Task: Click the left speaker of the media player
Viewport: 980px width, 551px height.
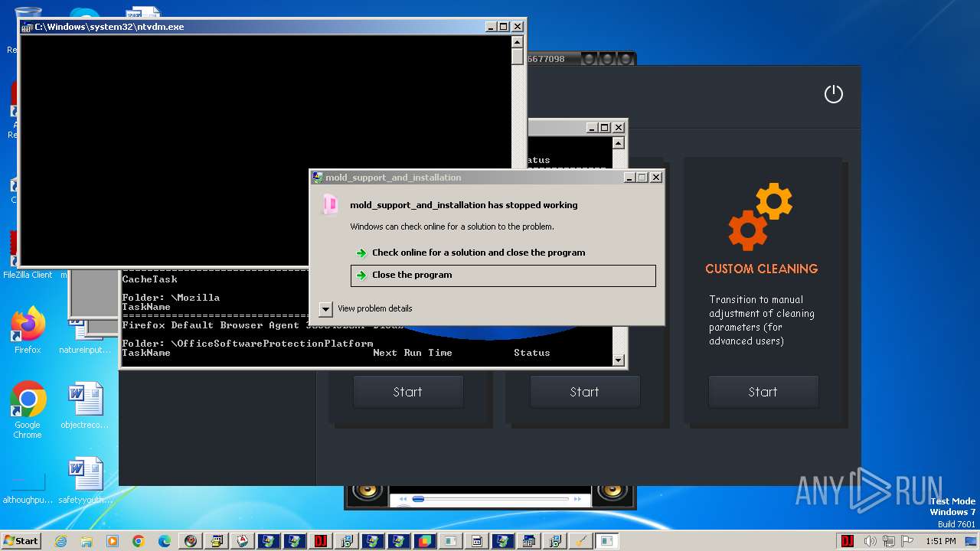Action: [367, 493]
